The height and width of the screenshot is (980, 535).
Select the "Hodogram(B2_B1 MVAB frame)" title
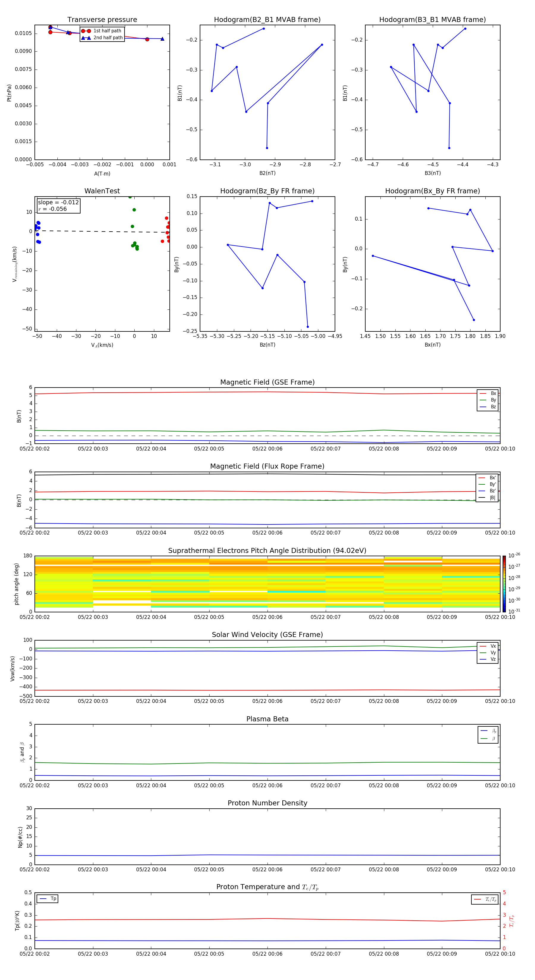[x=267, y=20]
